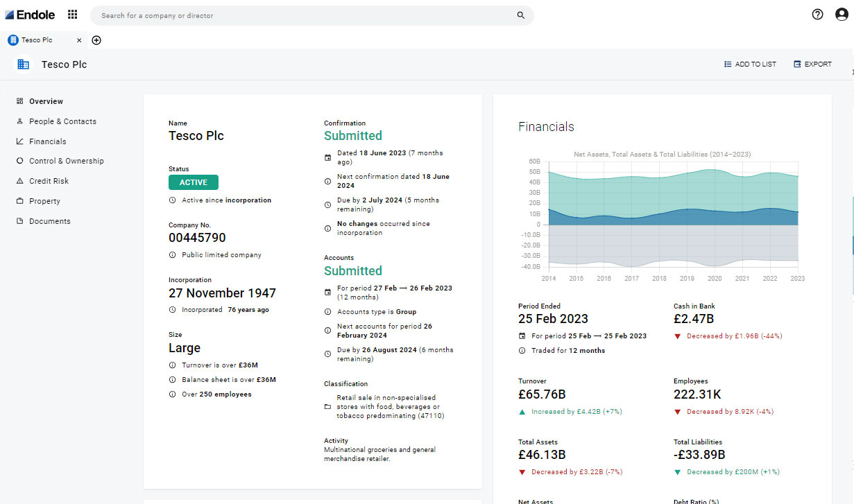Click the company search input field
854x504 pixels.
coord(312,15)
